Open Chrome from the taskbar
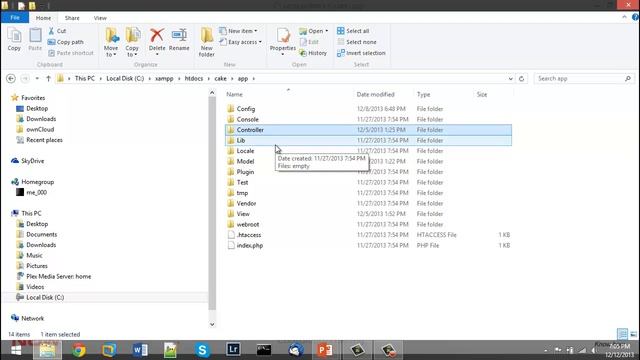 coord(79,350)
